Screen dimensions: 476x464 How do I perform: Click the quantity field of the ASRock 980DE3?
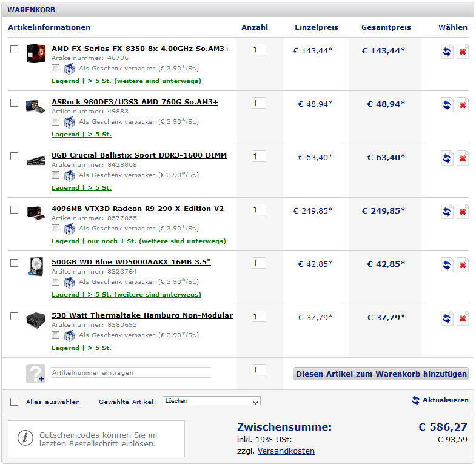[259, 103]
